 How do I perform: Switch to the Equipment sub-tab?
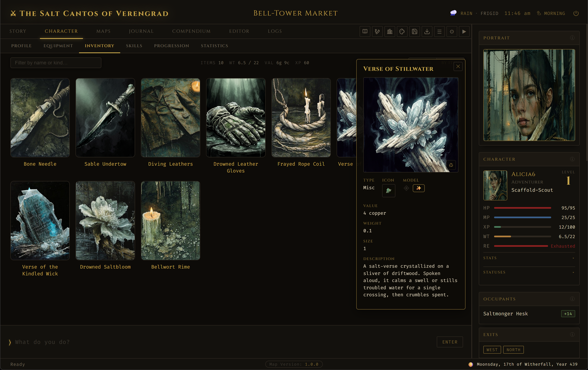click(x=58, y=46)
